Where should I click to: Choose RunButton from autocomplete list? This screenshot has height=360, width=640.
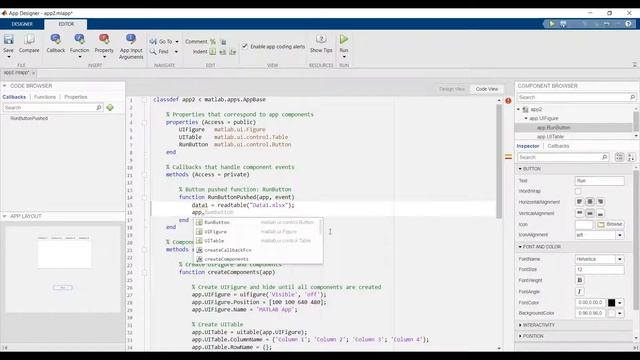tap(258, 222)
